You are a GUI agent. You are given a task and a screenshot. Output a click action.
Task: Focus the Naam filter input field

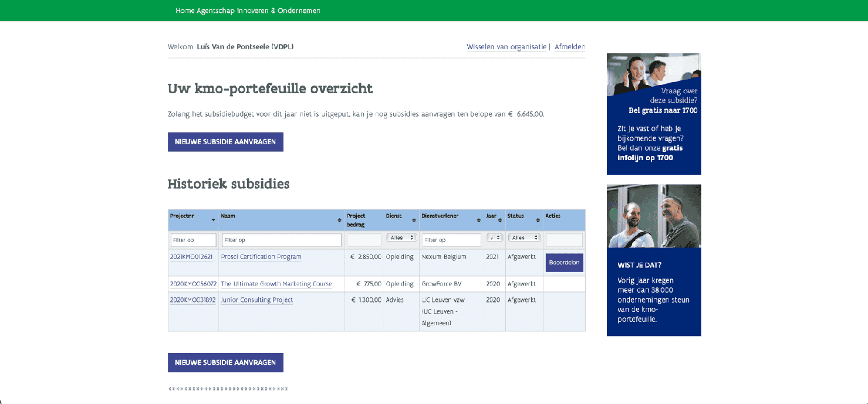281,240
